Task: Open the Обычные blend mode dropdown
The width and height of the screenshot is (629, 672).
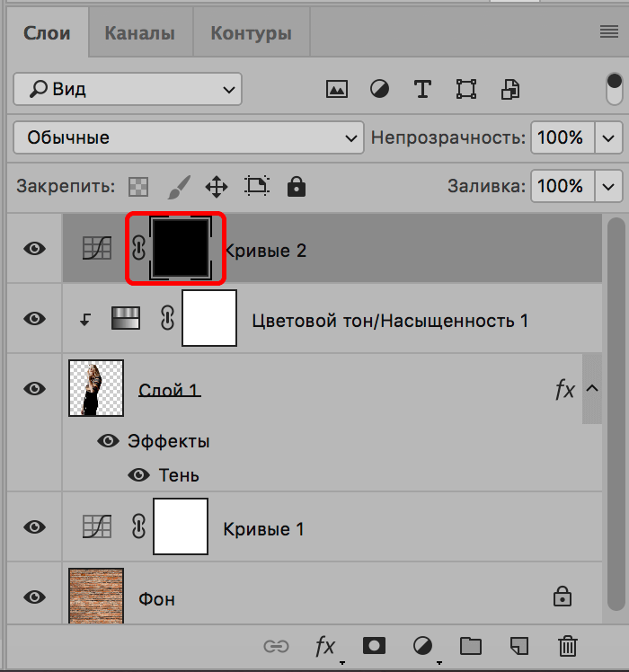Action: (x=189, y=137)
